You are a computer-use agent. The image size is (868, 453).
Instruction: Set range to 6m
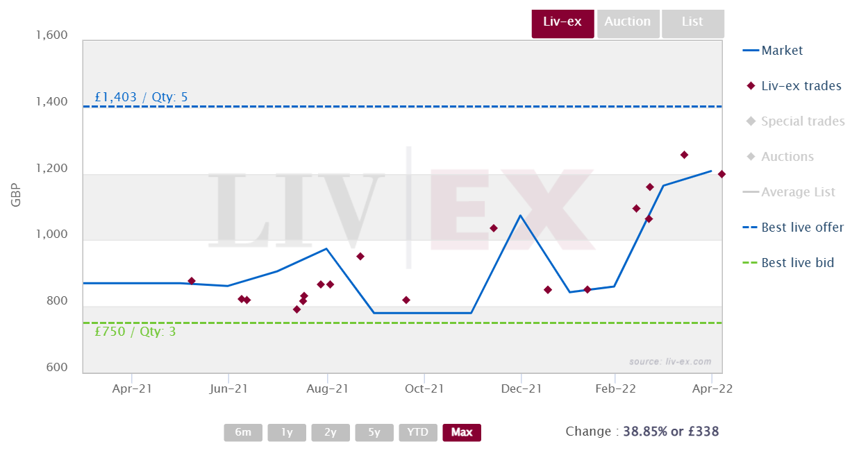243,432
